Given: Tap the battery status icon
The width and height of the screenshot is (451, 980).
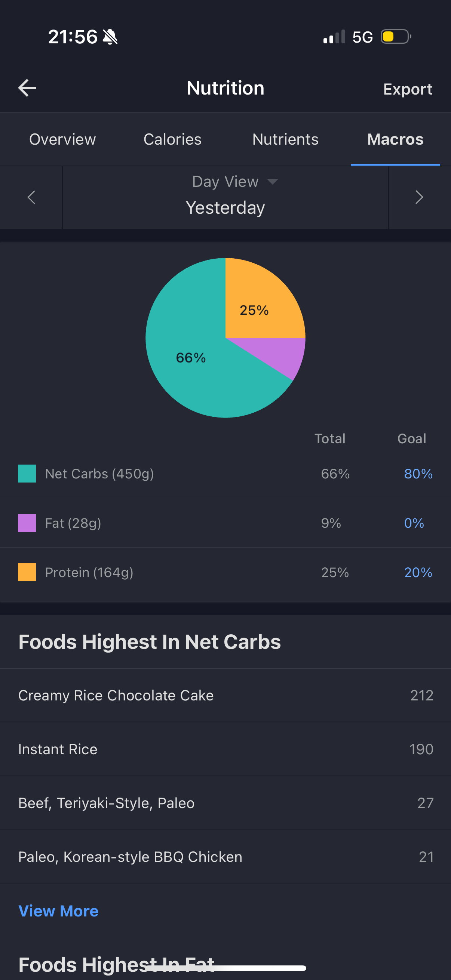Looking at the screenshot, I should (396, 37).
